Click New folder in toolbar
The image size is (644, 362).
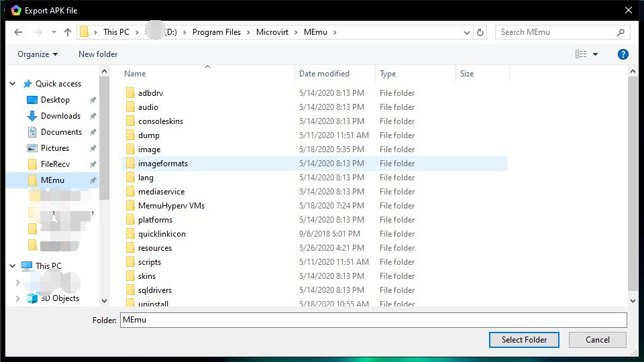(98, 54)
